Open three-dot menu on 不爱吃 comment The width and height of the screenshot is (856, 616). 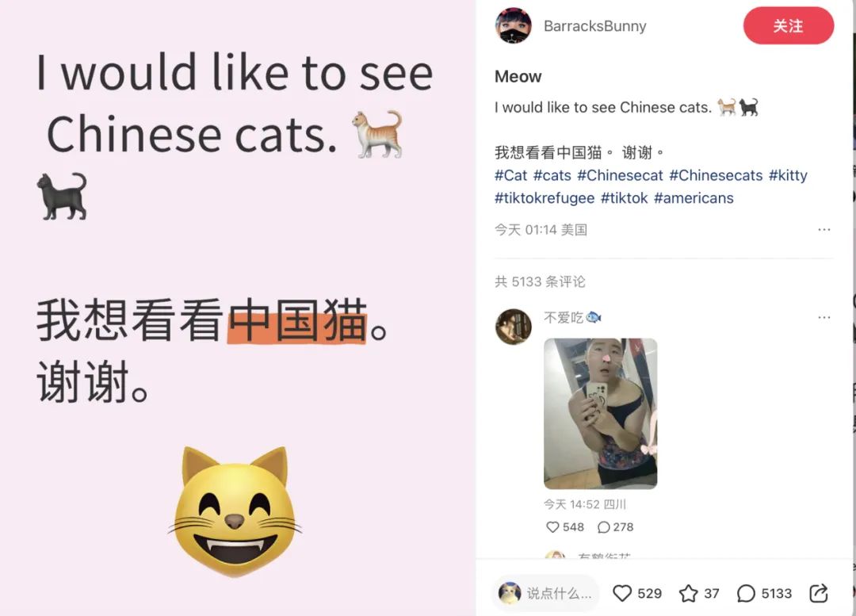[x=824, y=317]
